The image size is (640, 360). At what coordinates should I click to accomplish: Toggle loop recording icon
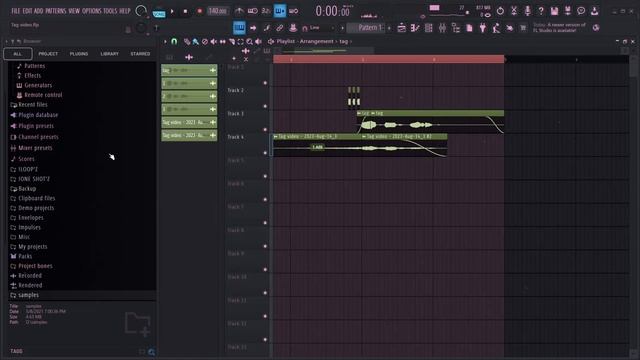tap(293, 11)
